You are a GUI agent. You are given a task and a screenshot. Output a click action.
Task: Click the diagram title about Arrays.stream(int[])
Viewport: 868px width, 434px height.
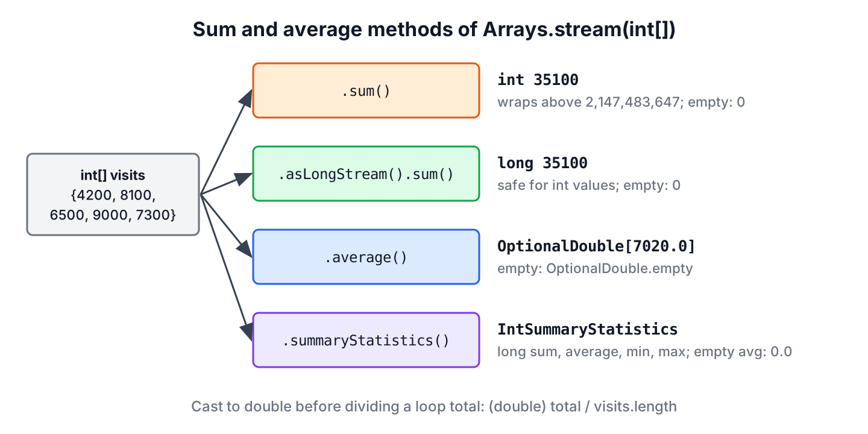434,30
